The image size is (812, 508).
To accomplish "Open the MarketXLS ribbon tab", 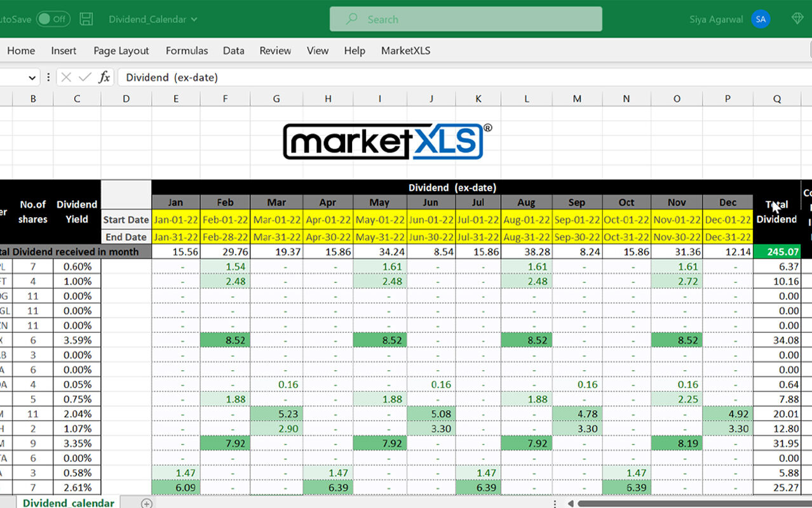I will coord(405,51).
